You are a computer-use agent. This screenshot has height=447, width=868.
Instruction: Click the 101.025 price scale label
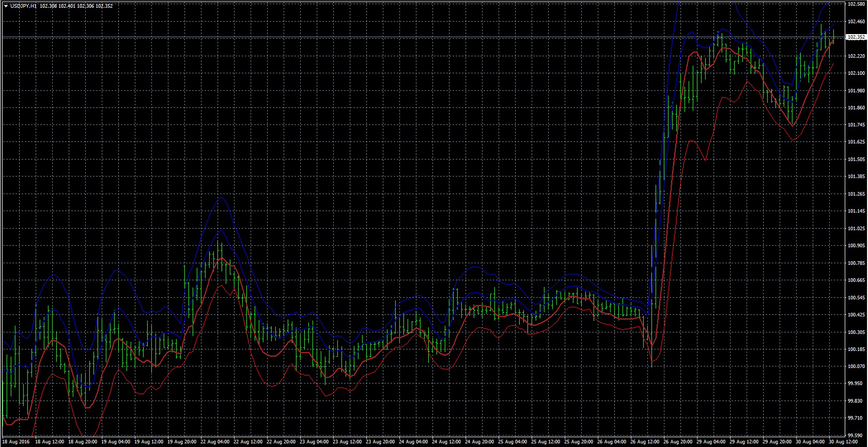pos(856,229)
